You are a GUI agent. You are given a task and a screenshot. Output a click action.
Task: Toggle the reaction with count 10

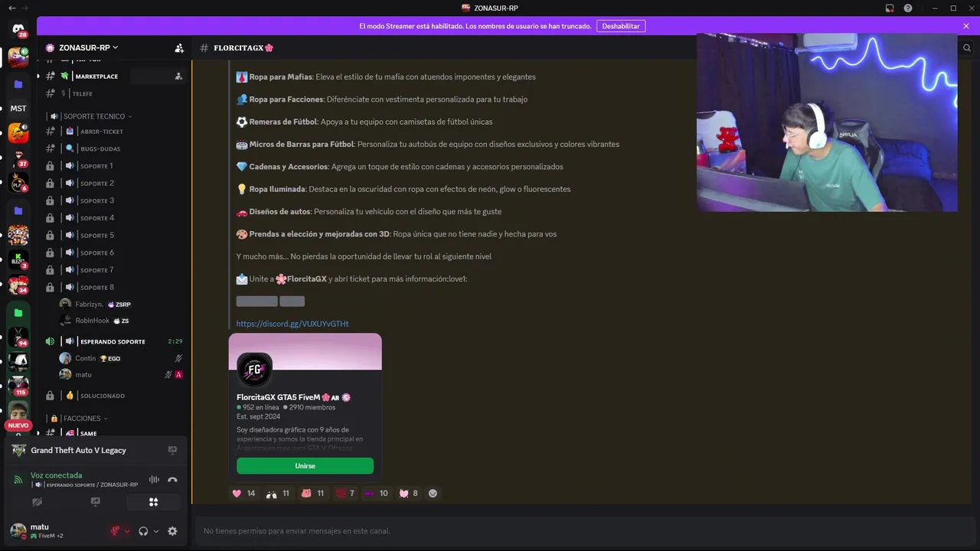click(x=376, y=494)
